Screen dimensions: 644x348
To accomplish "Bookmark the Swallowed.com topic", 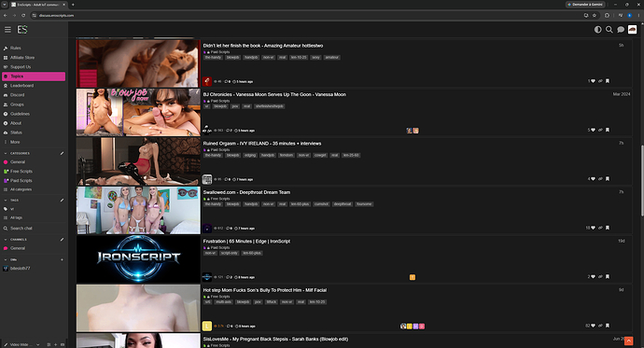I will click(x=608, y=228).
